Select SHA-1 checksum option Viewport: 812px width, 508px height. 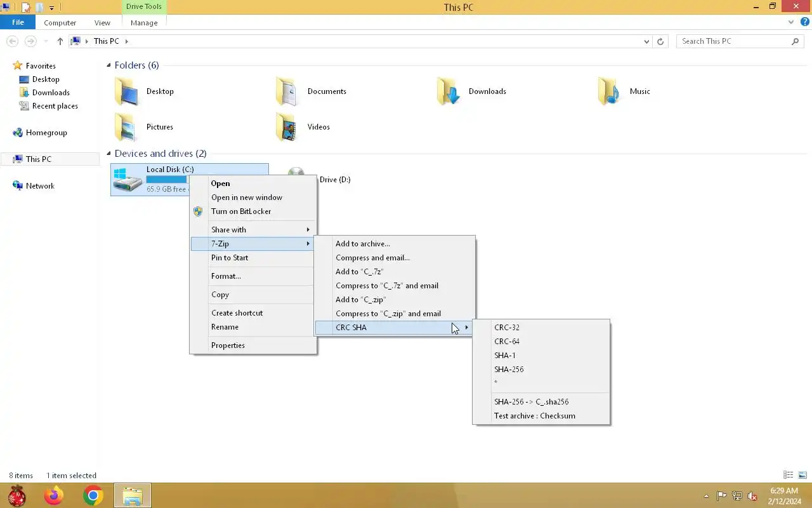pyautogui.click(x=541, y=356)
